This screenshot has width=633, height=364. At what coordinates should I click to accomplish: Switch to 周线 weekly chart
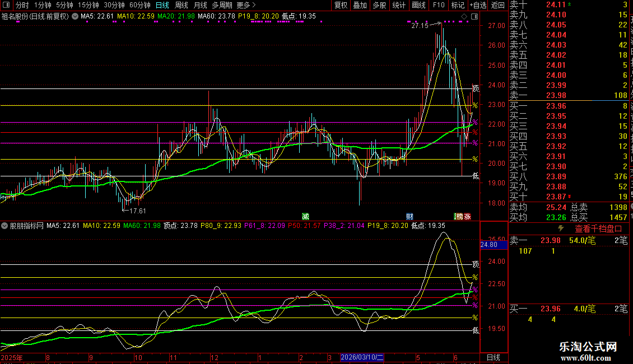(181, 5)
